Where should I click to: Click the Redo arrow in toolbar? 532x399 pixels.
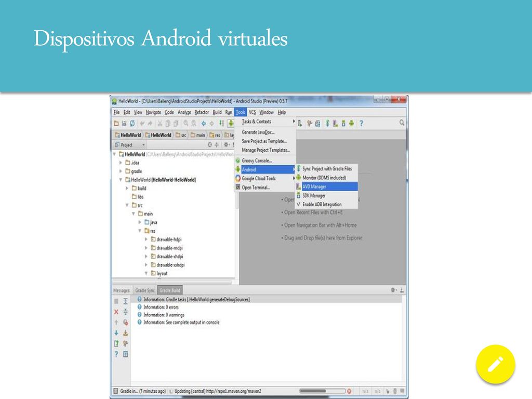(150, 124)
